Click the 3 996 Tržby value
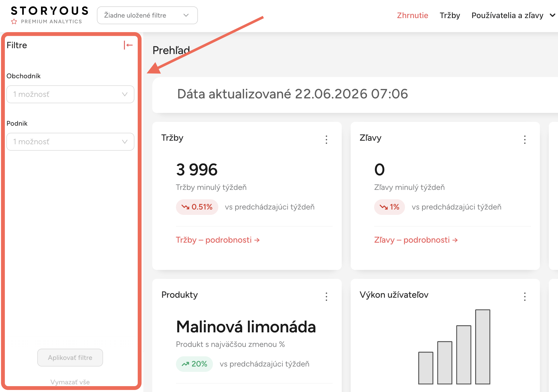The image size is (558, 392). (x=197, y=169)
